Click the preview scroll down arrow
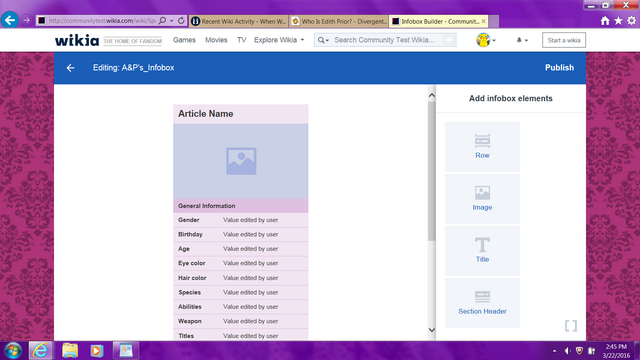 432,330
